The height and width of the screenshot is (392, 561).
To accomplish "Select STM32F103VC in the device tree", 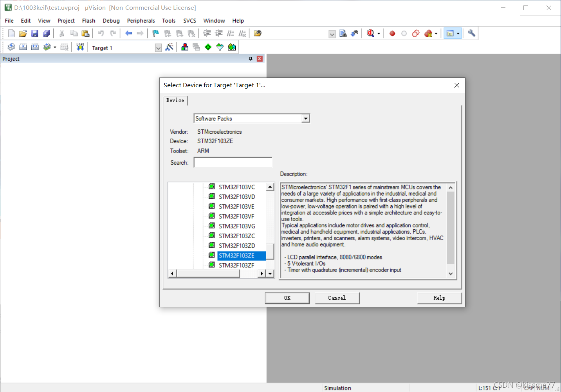I will 237,187.
